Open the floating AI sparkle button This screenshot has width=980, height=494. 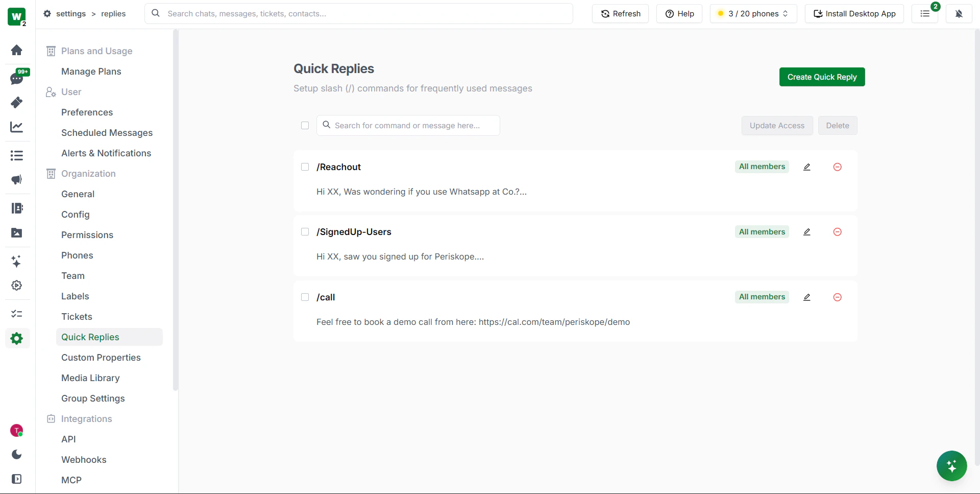point(951,466)
